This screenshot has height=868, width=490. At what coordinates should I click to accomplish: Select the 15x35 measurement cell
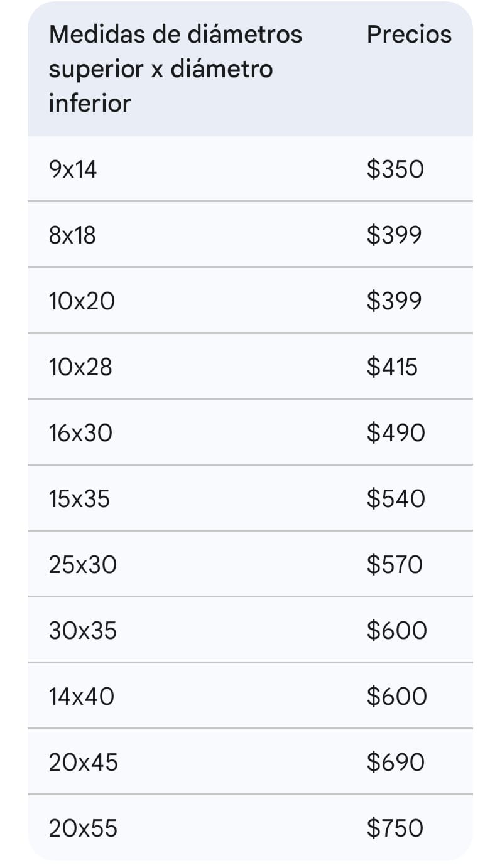pos(79,499)
